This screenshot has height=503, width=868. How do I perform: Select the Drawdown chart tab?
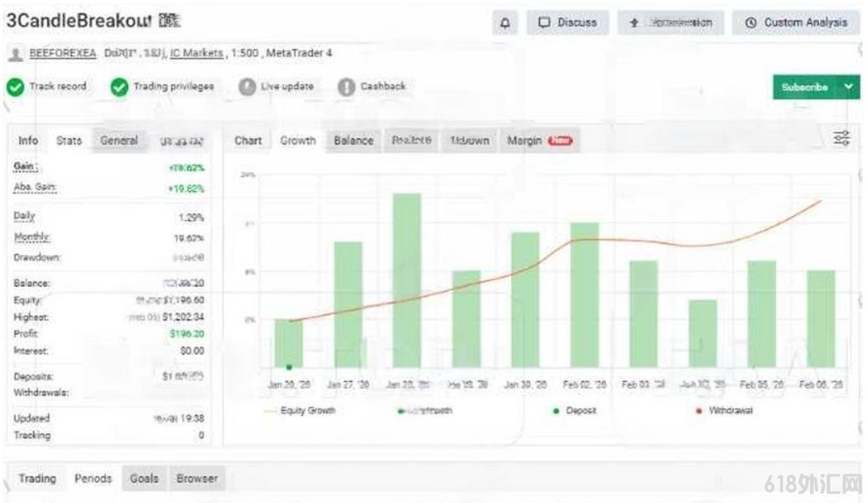click(x=469, y=140)
